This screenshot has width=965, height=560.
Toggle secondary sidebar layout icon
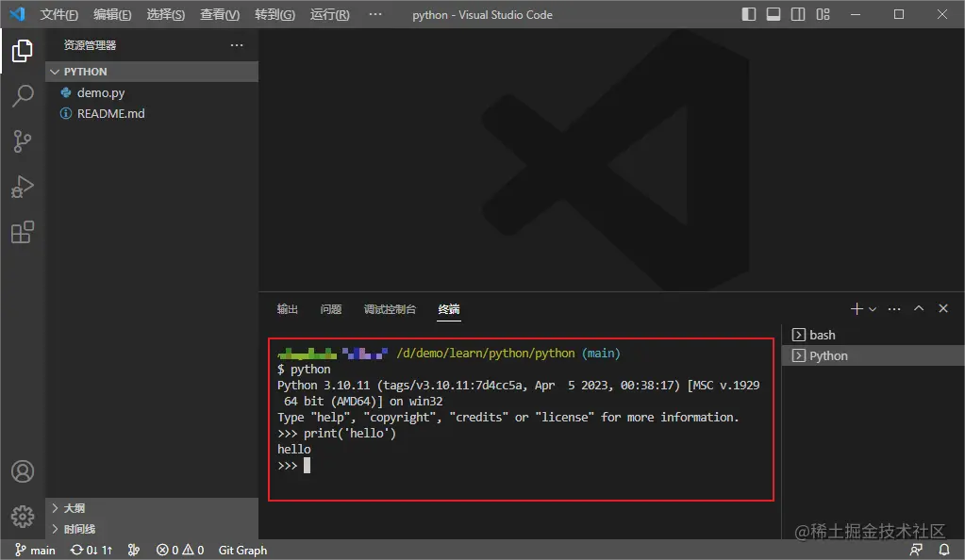click(798, 14)
